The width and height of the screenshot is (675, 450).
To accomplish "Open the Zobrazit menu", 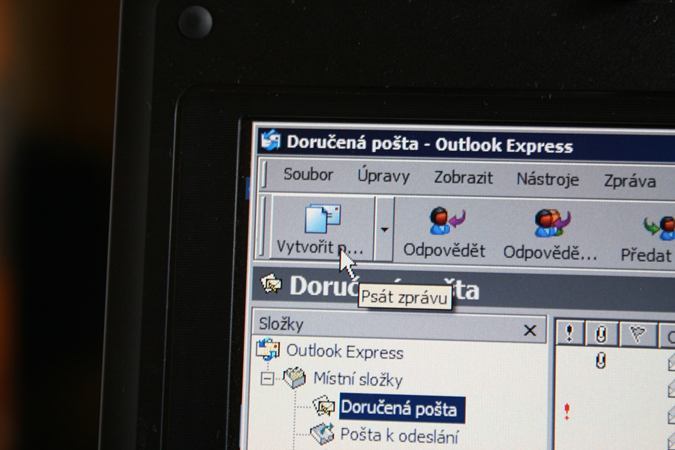I will [463, 178].
